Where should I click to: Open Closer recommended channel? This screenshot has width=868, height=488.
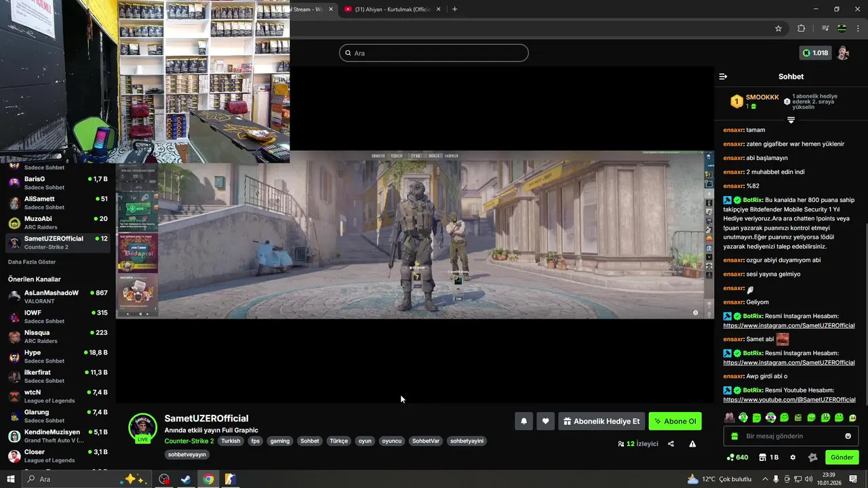click(x=58, y=456)
